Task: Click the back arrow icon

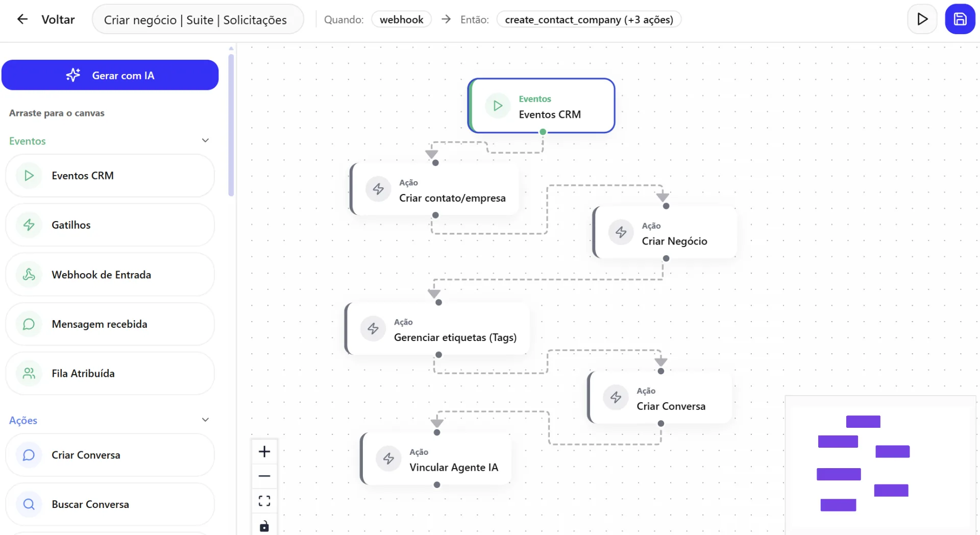Action: (22, 19)
